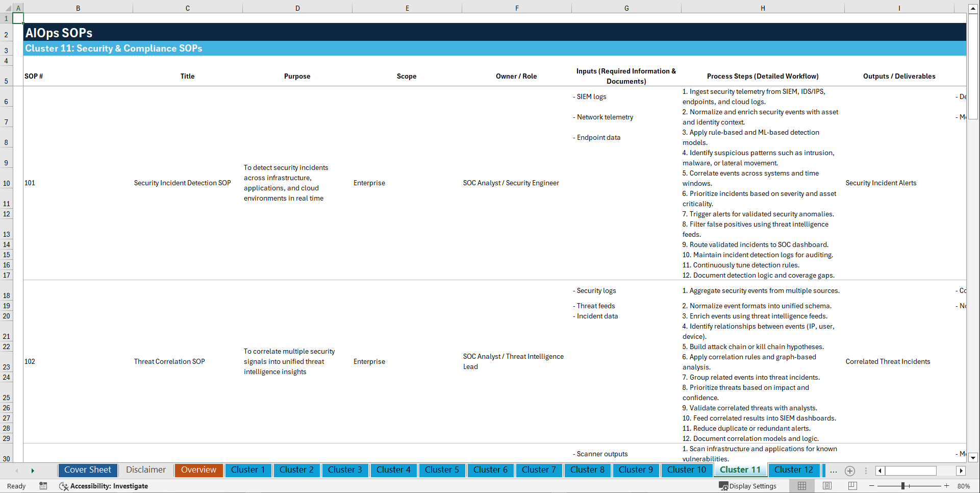The image size is (980, 493).
Task: Open the Disclaimer sheet
Action: 145,470
